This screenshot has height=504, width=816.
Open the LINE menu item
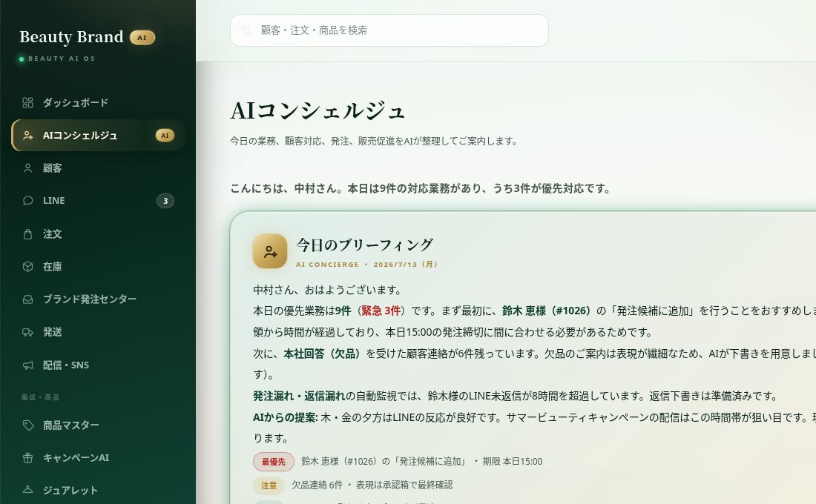pyautogui.click(x=98, y=201)
